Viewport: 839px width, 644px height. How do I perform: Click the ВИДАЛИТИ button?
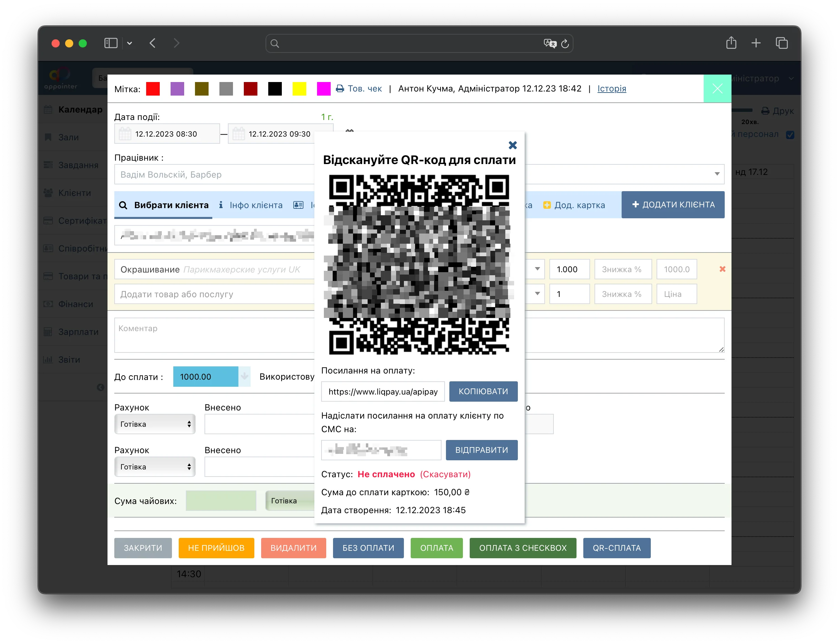294,548
